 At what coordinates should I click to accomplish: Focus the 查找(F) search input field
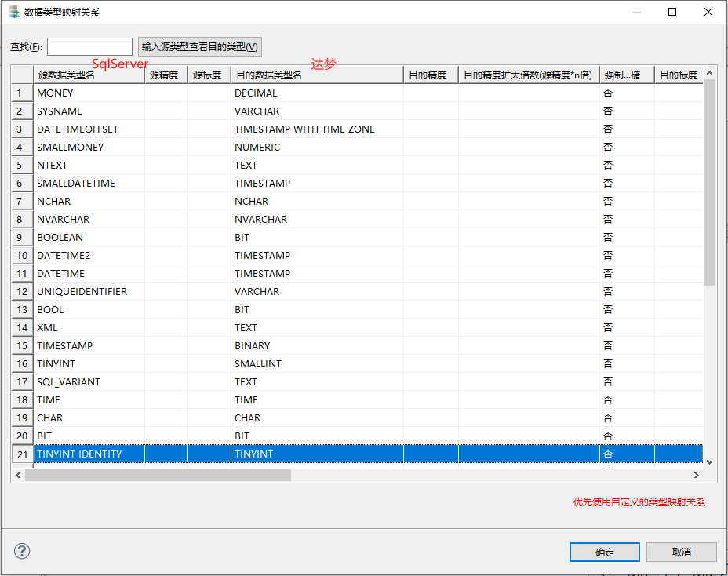click(x=89, y=47)
